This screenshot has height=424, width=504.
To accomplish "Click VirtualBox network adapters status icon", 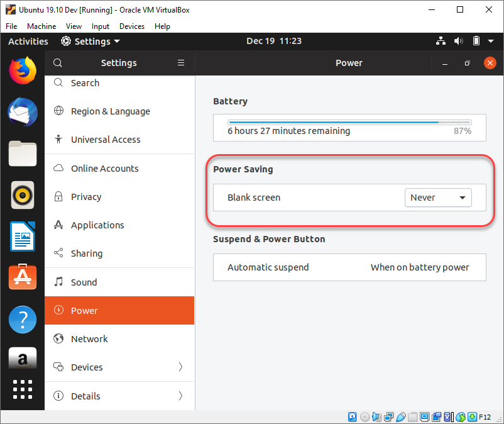I will (388, 417).
